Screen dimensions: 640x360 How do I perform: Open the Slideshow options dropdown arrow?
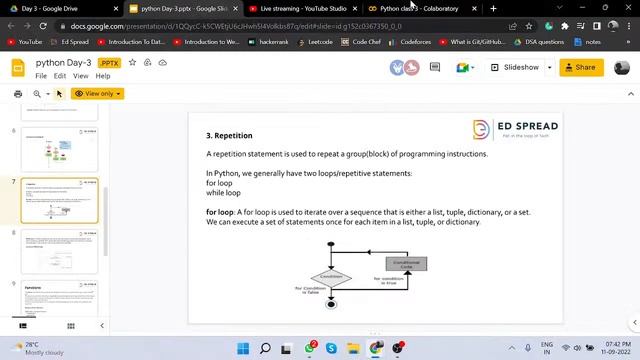[x=549, y=67]
